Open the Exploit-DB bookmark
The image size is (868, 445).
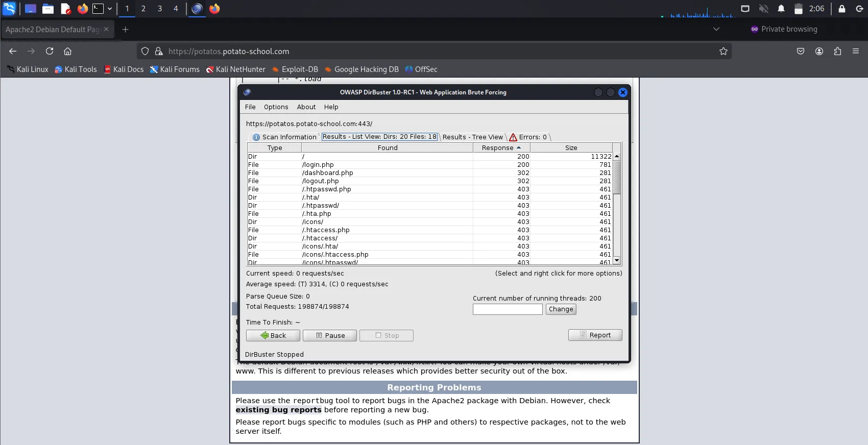[x=295, y=69]
